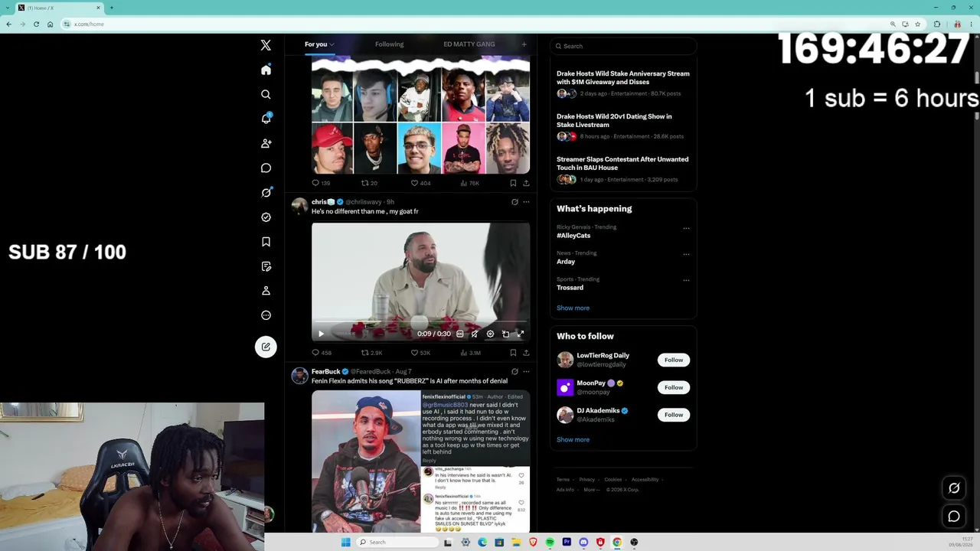
Task: Follow LowTierRog Daily
Action: click(x=674, y=360)
